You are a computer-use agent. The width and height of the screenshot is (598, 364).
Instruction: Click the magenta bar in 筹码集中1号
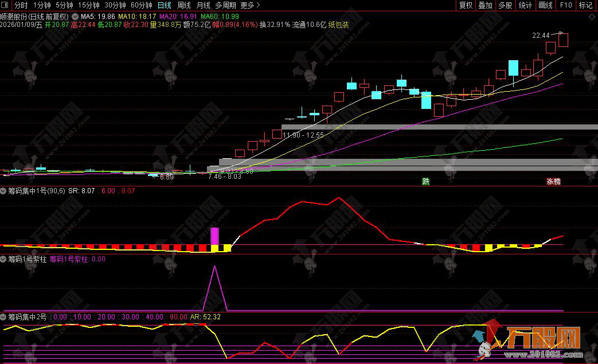click(214, 236)
